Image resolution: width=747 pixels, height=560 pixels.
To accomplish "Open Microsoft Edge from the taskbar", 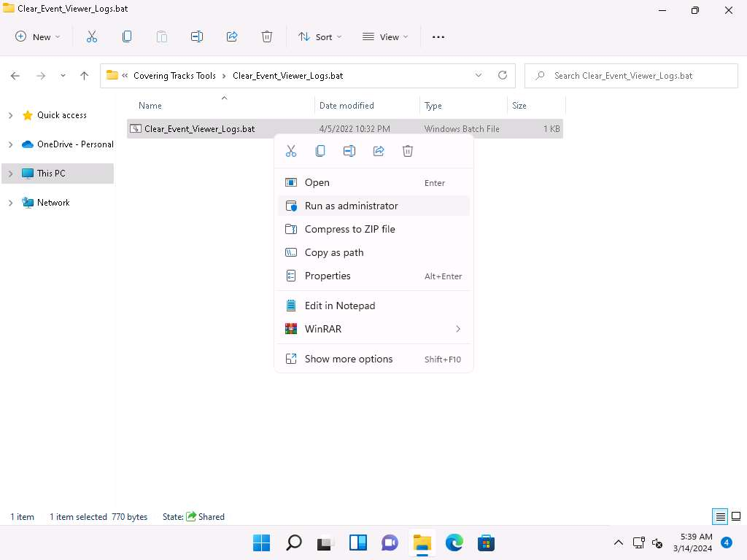I will (454, 542).
